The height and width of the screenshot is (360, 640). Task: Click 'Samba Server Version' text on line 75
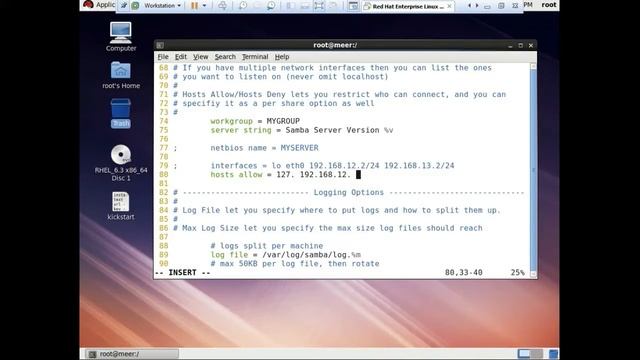(332, 130)
